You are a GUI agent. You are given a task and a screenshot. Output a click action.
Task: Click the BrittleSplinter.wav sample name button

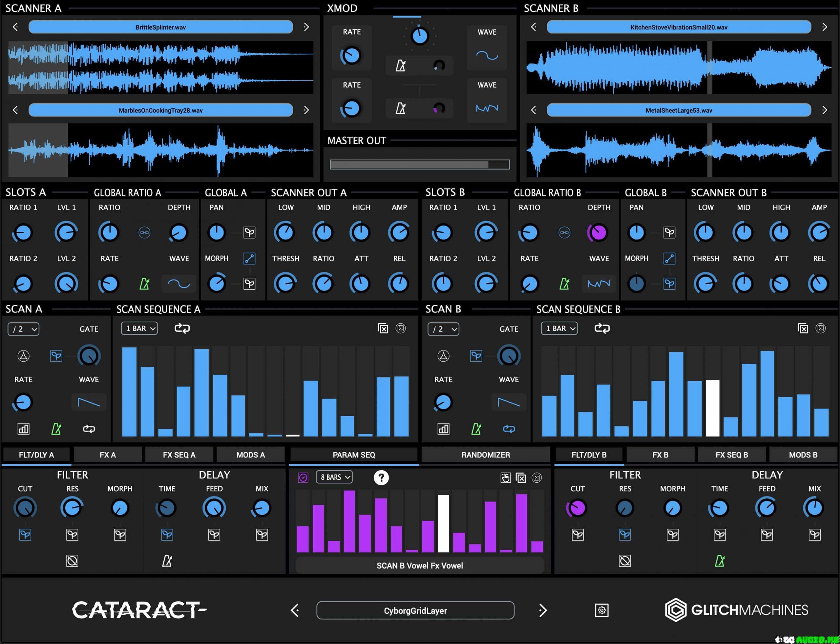161,27
